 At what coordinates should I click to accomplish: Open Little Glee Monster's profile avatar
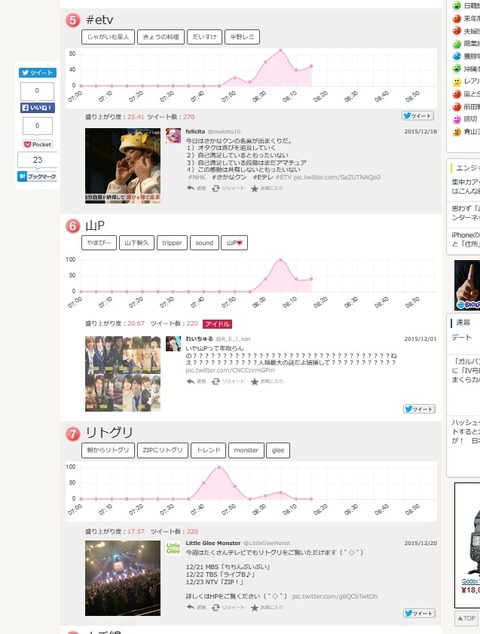173,548
